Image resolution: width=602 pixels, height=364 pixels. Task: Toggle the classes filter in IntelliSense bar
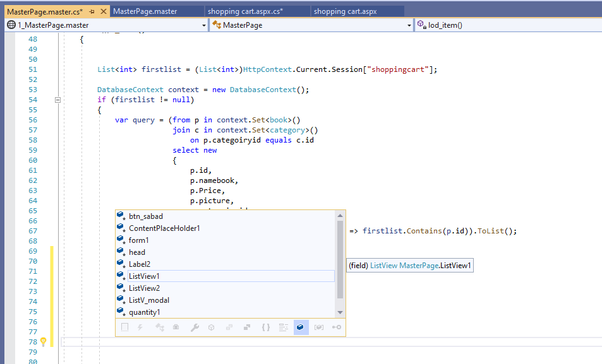160,327
